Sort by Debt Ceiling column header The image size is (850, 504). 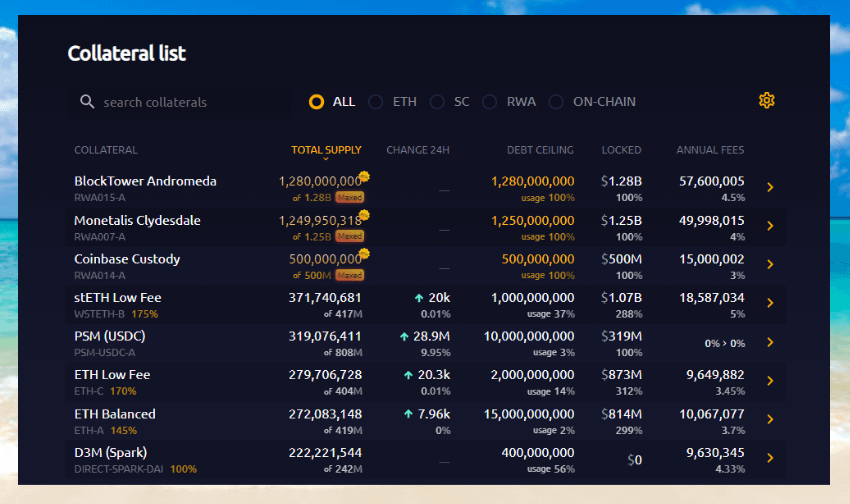540,150
